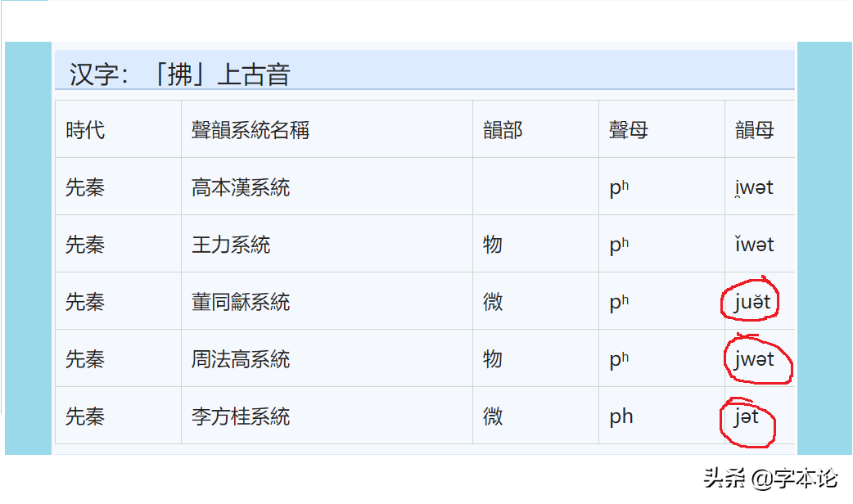Click the 時代 column header

point(85,130)
